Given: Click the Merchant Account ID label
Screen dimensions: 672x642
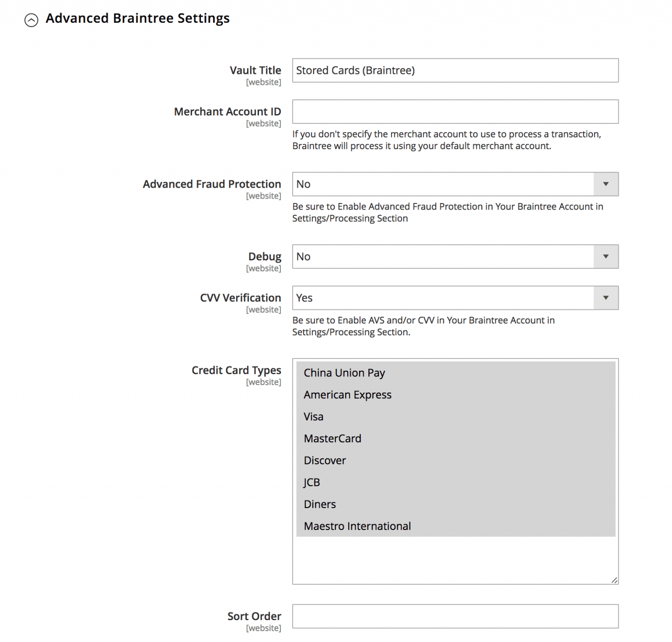Looking at the screenshot, I should [x=227, y=112].
